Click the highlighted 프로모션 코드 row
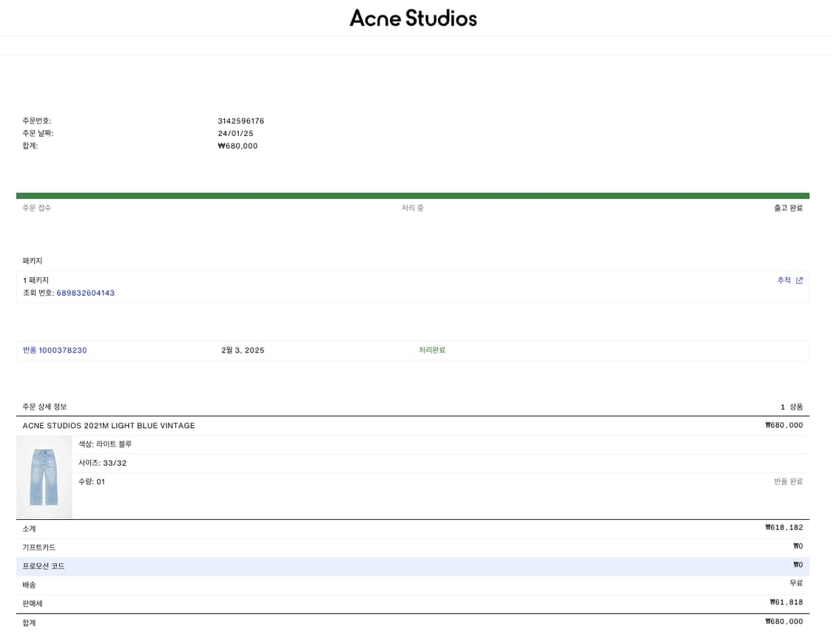 (x=413, y=566)
